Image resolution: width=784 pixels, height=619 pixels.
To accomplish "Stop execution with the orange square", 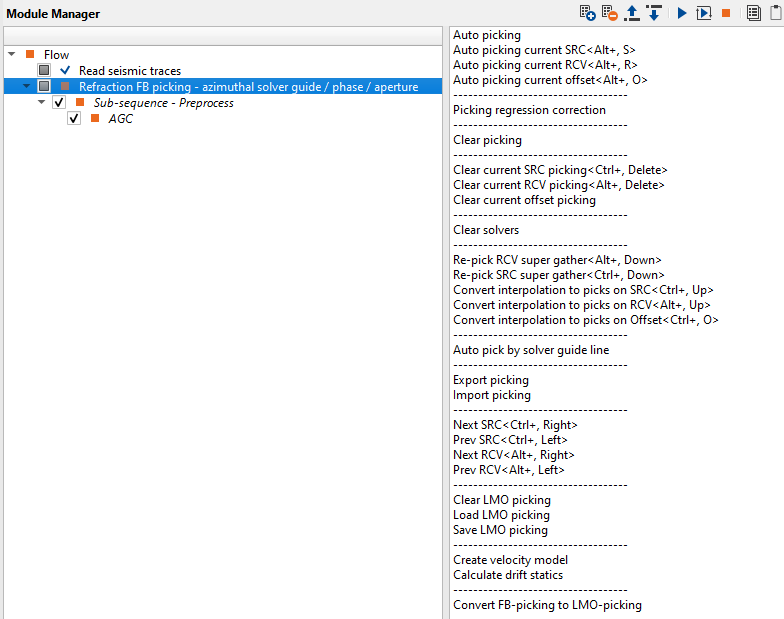I will 726,13.
